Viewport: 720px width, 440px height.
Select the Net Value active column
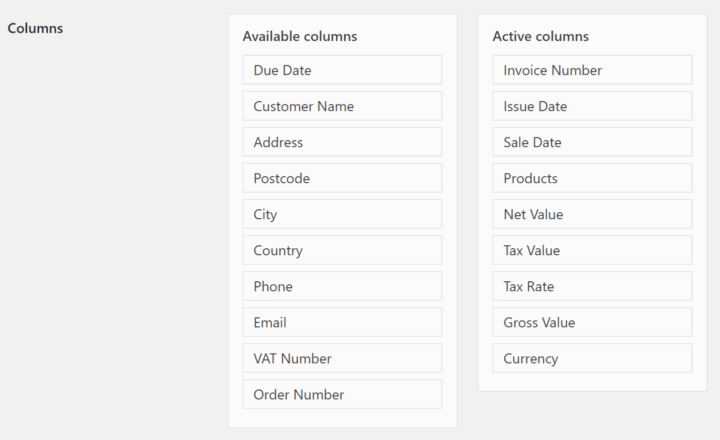point(592,214)
